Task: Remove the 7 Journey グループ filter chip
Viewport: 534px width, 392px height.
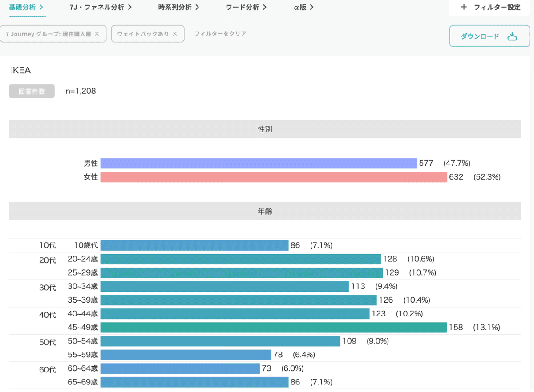Action: [x=97, y=34]
